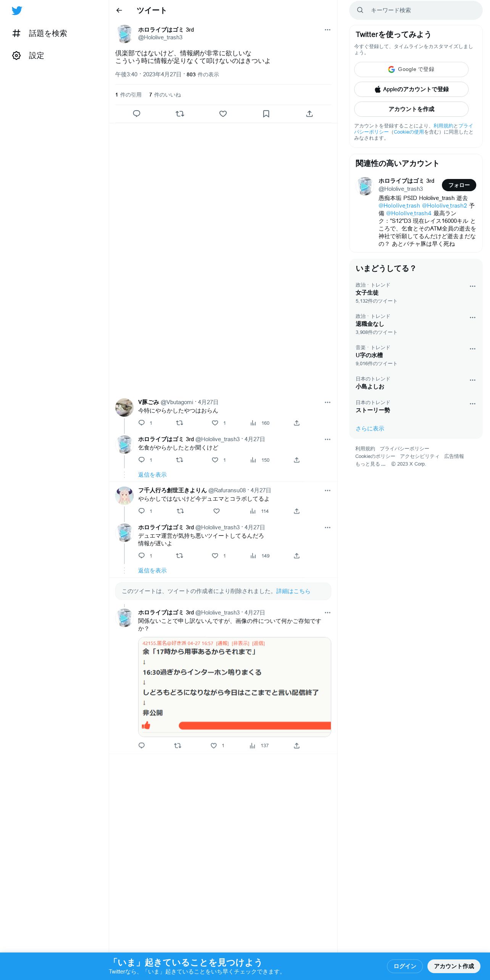Like the main tweet with heart icon
The width and height of the screenshot is (490, 980).
[223, 114]
